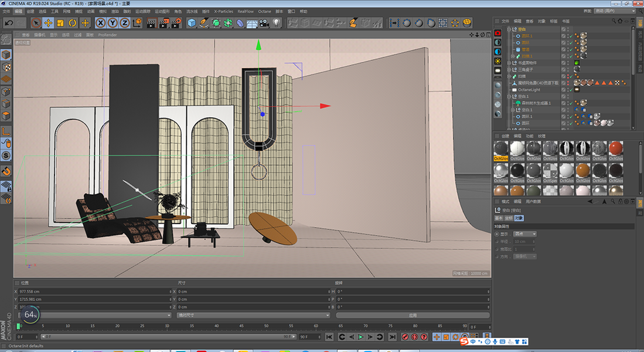The image size is (644, 352).
Task: Open the ProRender viewport menu
Action: [x=108, y=35]
